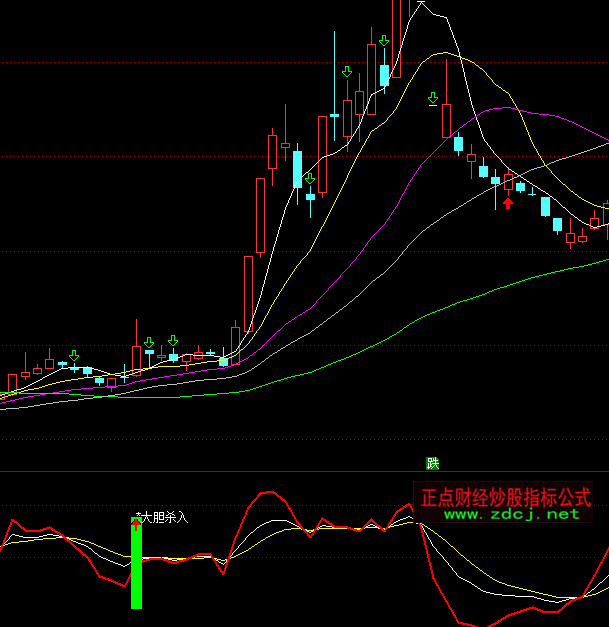Open the www.zdcj.net website link

pos(511,514)
